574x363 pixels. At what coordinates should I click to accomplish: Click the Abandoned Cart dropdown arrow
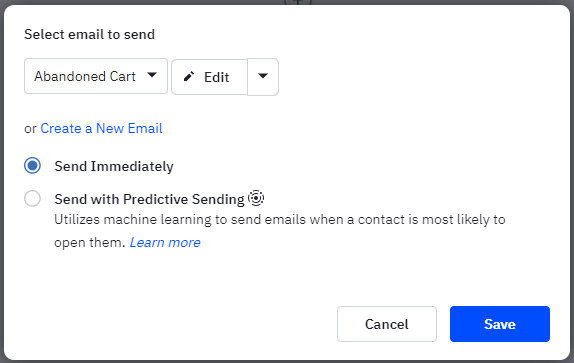click(x=152, y=75)
